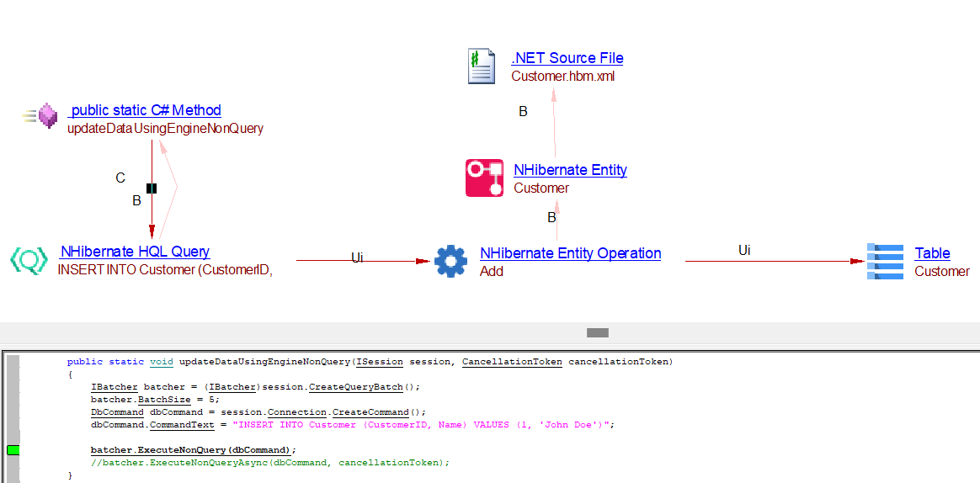Click the Ui label on the arrow to Table
Screen dimensions: 980x483
click(x=744, y=250)
